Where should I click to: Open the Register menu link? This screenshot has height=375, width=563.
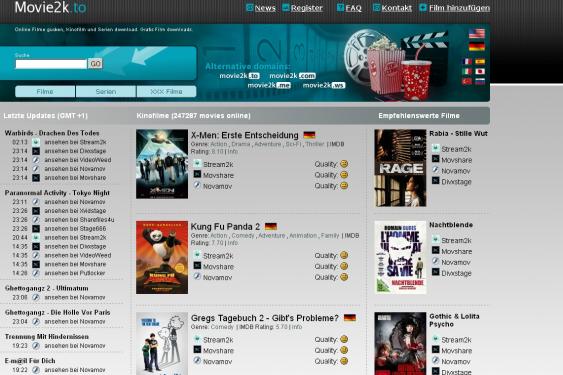click(x=307, y=8)
